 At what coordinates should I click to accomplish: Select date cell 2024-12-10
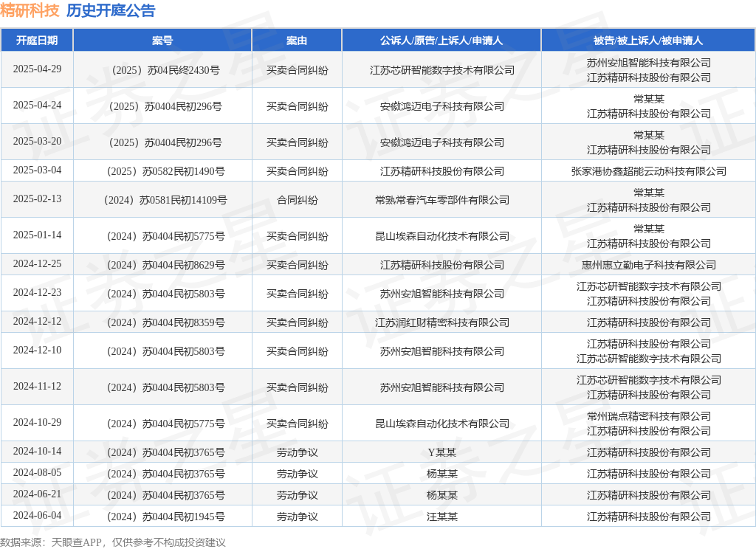point(37,350)
